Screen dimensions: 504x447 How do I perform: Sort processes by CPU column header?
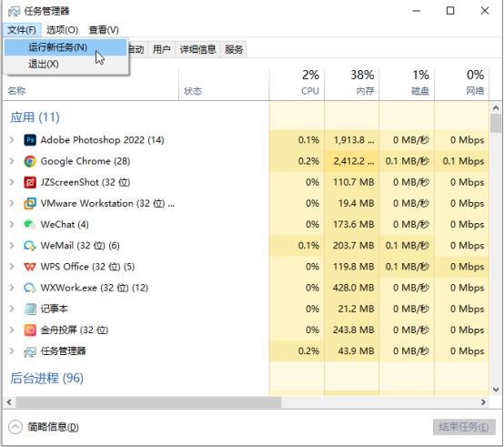pyautogui.click(x=297, y=84)
